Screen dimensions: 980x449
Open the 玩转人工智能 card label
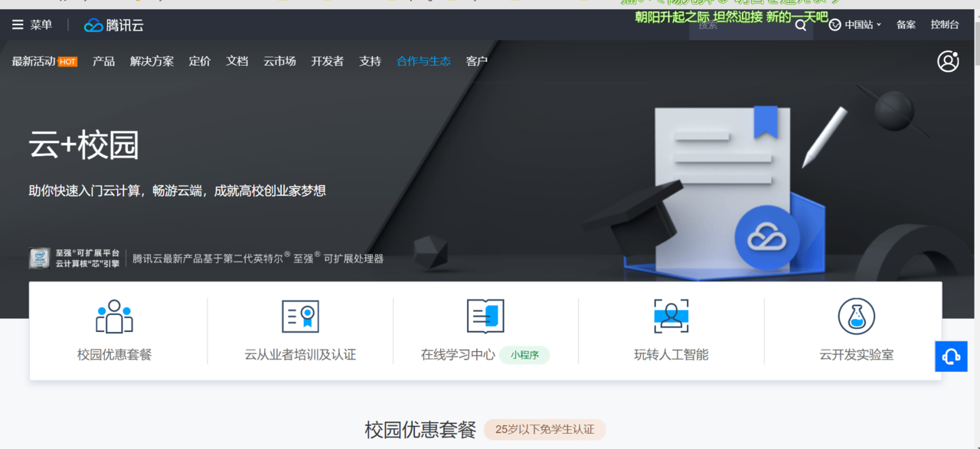coord(671,355)
